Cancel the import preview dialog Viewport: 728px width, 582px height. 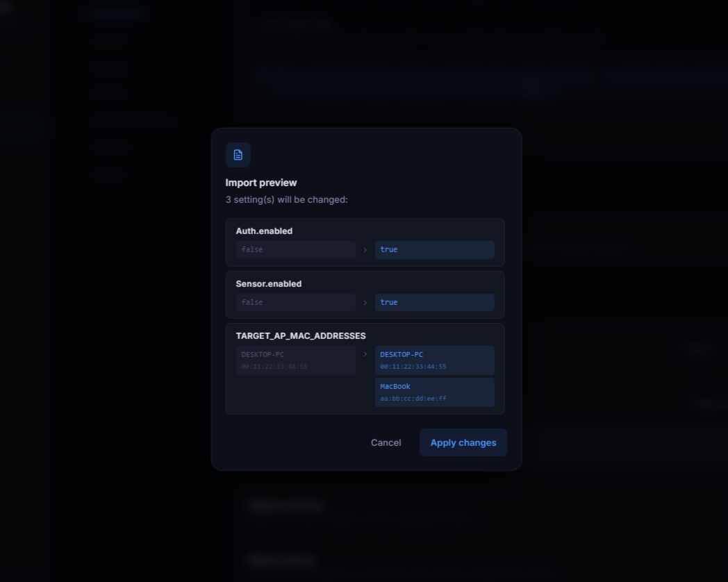click(x=386, y=442)
